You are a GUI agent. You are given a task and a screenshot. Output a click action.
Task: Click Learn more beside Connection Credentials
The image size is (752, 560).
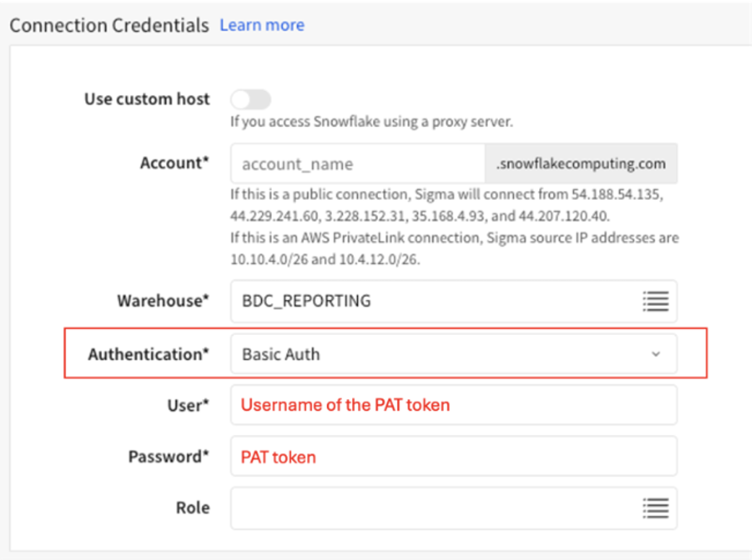[x=262, y=25]
